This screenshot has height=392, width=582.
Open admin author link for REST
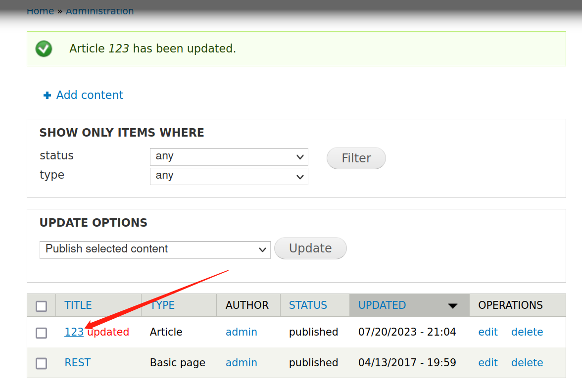coord(241,363)
